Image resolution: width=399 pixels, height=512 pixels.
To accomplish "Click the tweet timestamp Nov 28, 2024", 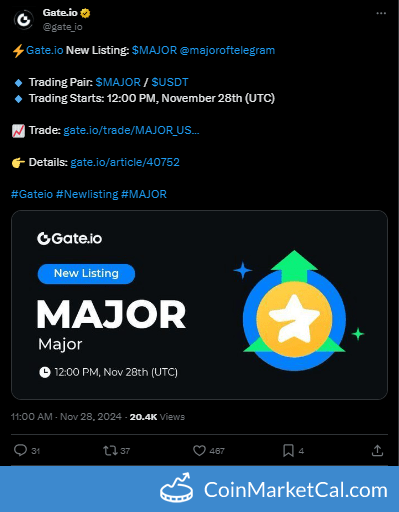I will coord(91,417).
